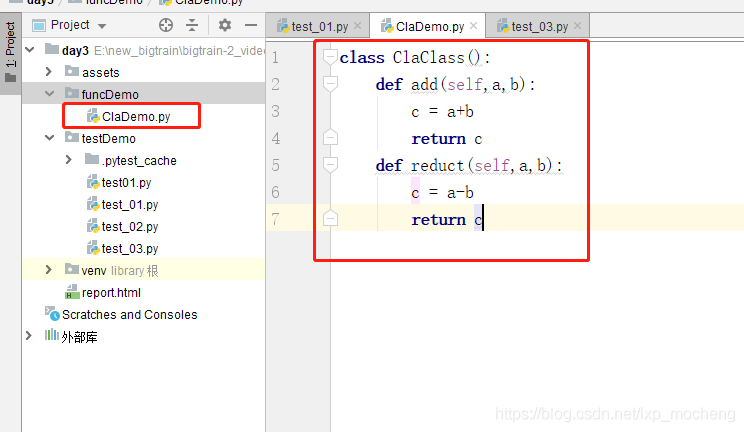Click line number 3 in gutter

click(275, 111)
